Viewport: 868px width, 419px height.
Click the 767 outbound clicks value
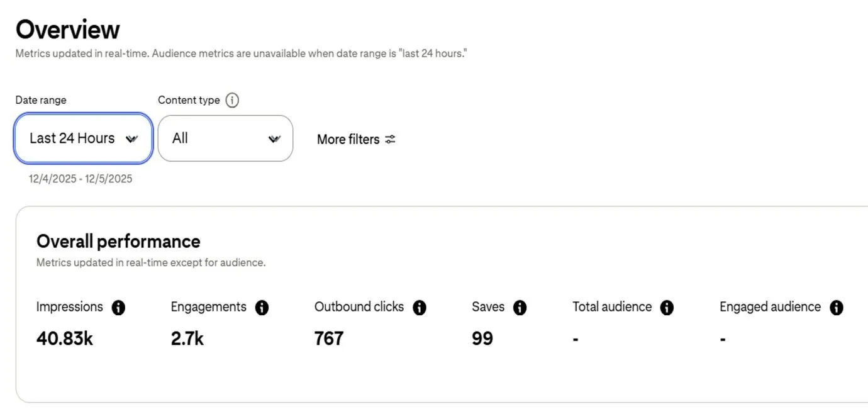pos(329,338)
